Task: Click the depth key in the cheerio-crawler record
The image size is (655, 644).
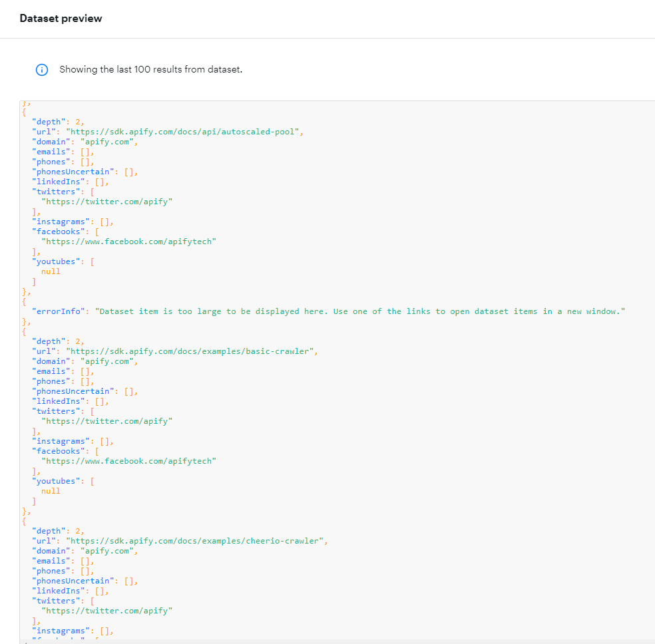Action: pyautogui.click(x=49, y=531)
